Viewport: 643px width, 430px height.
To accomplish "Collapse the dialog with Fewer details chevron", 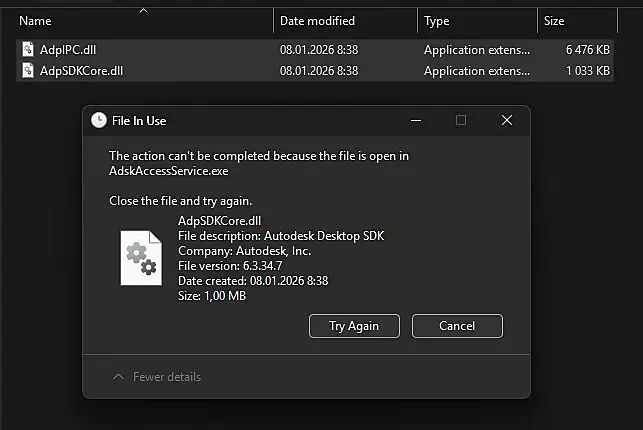I will tap(119, 377).
